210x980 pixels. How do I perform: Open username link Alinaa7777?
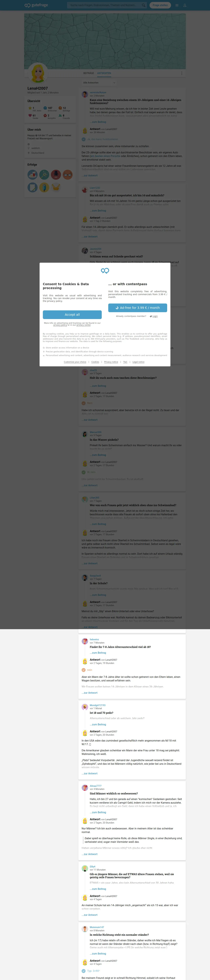point(96,786)
